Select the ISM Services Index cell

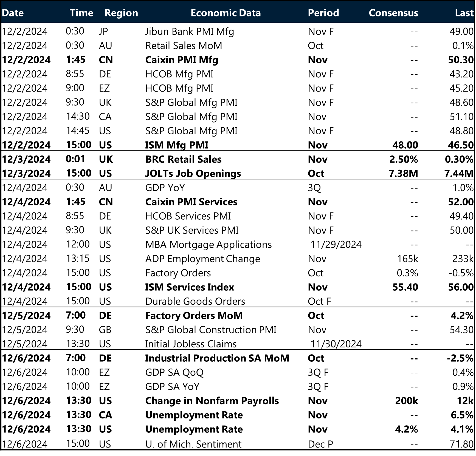point(190,287)
